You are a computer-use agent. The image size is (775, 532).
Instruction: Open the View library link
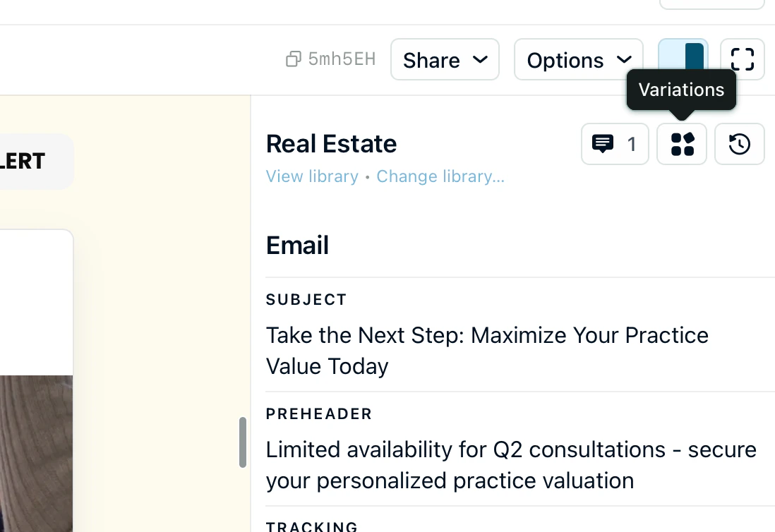pos(312,176)
